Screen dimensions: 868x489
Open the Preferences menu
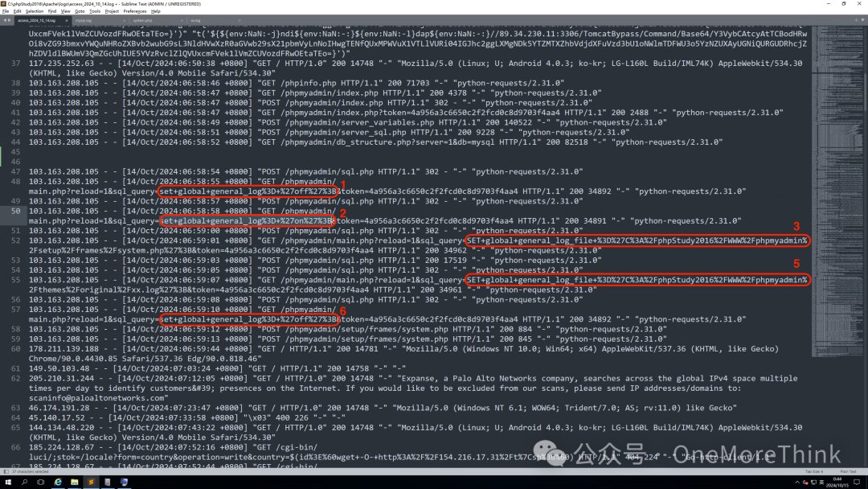click(134, 11)
